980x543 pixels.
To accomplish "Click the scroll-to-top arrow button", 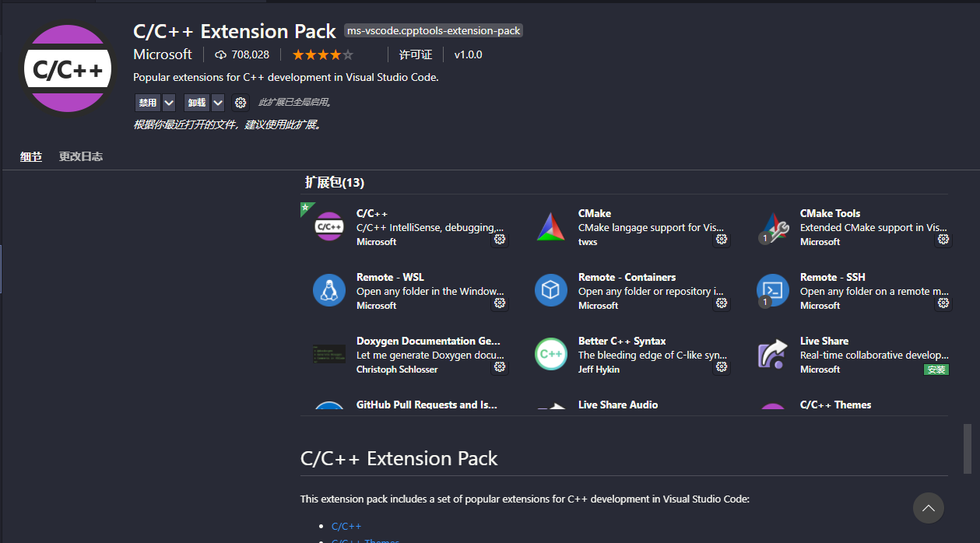I will pyautogui.click(x=928, y=508).
